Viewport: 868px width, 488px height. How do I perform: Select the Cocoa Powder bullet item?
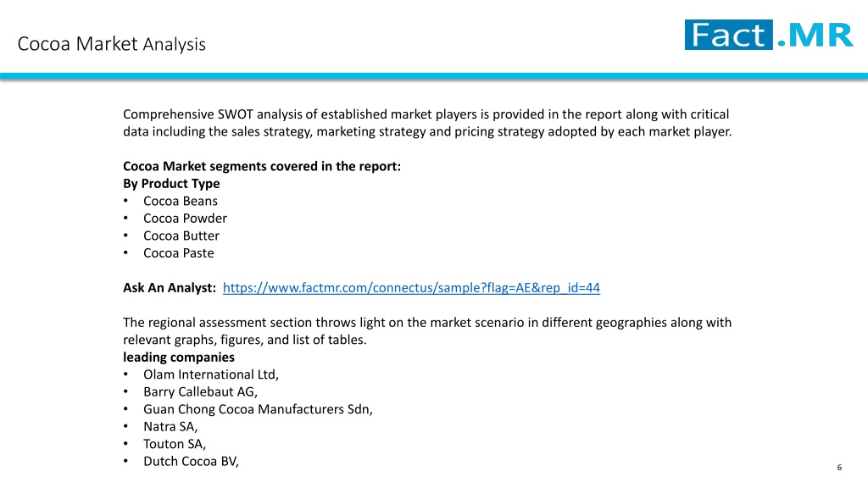click(x=185, y=219)
